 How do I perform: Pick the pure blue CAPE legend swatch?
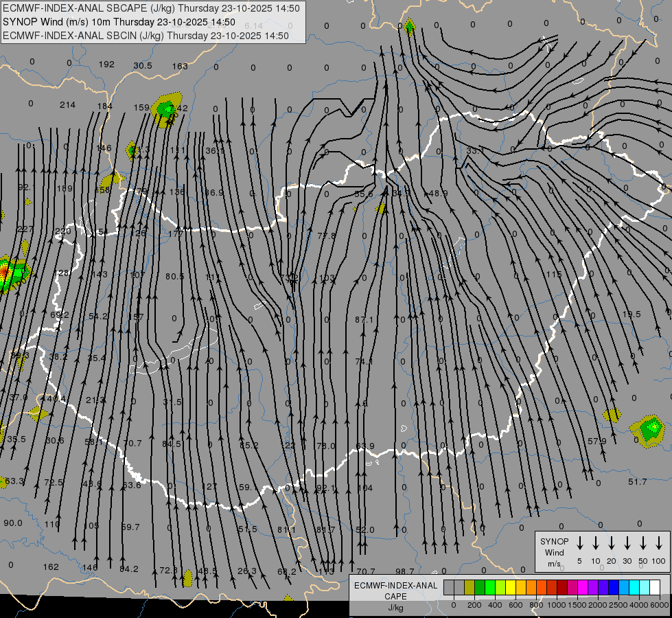tap(613, 588)
